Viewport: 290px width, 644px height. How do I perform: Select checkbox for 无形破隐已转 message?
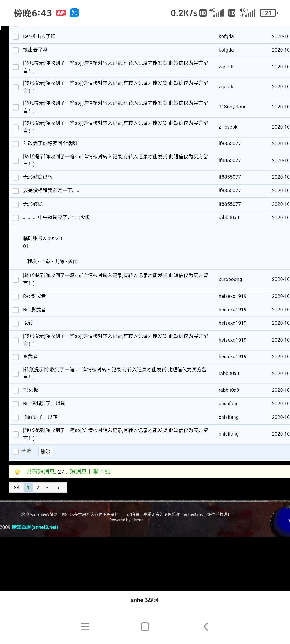[x=16, y=177]
